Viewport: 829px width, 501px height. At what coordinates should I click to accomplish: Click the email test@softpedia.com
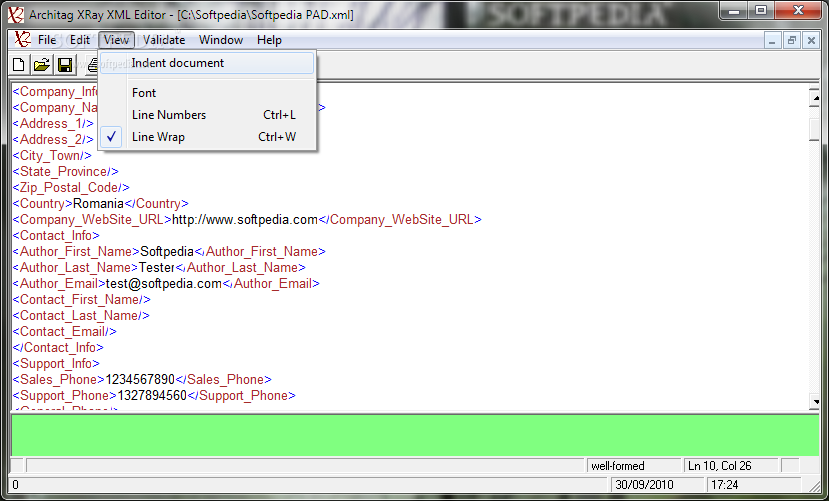pos(164,284)
